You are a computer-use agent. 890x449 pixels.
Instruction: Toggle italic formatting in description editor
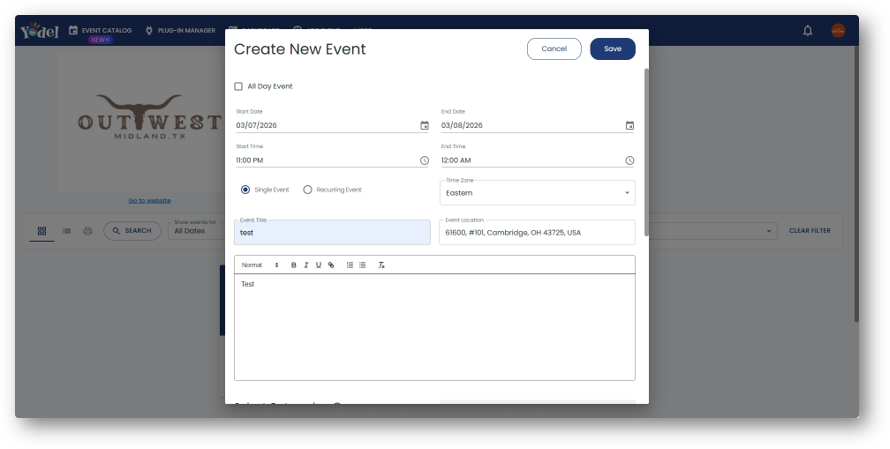[306, 265]
